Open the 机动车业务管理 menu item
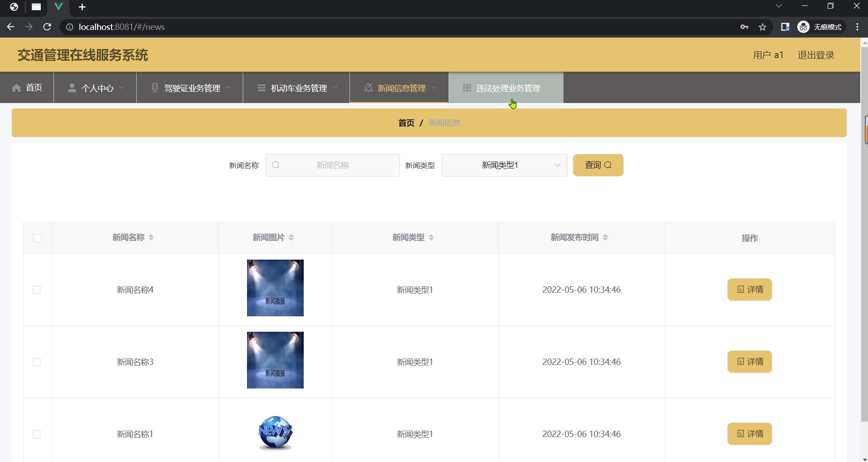The height and width of the screenshot is (462, 868). tap(297, 88)
